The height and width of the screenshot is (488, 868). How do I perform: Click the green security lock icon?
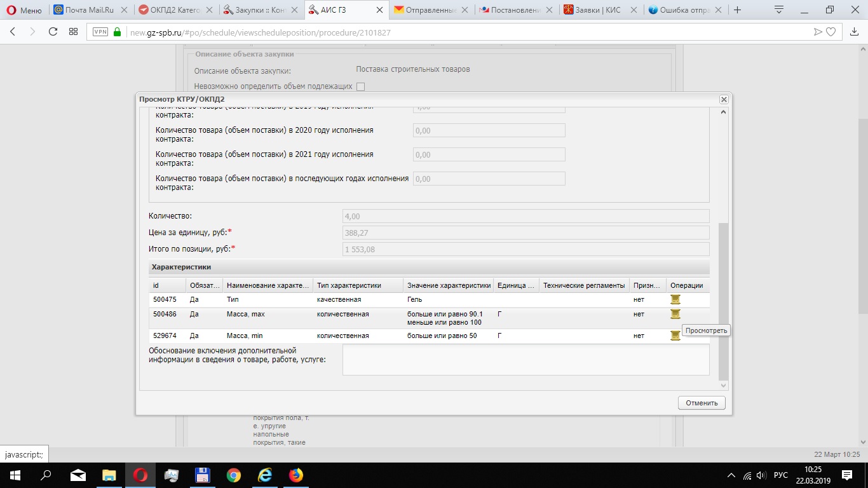(117, 32)
